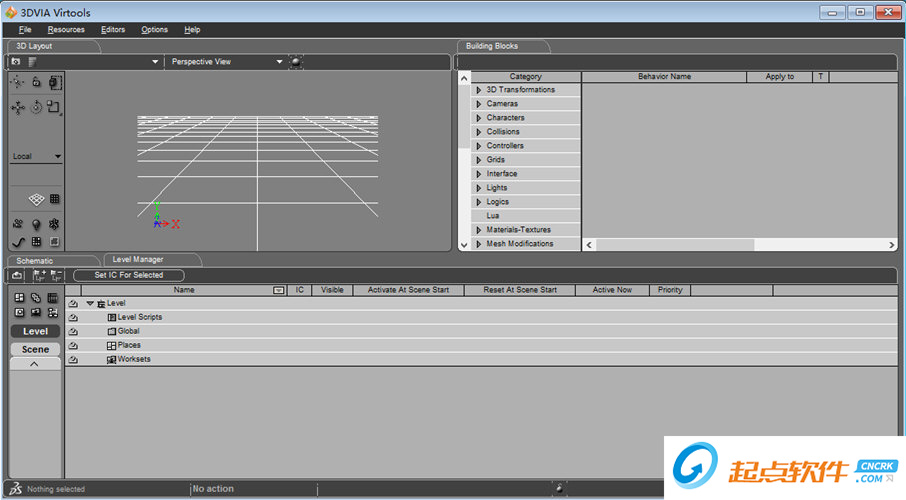The width and height of the screenshot is (906, 500).
Task: Click the Priority column header
Action: (x=670, y=290)
